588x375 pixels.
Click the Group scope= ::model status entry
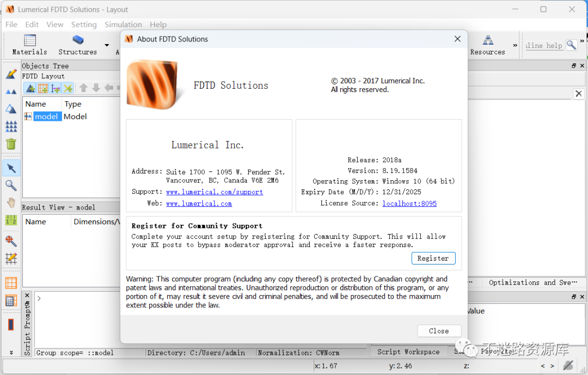[x=75, y=353]
